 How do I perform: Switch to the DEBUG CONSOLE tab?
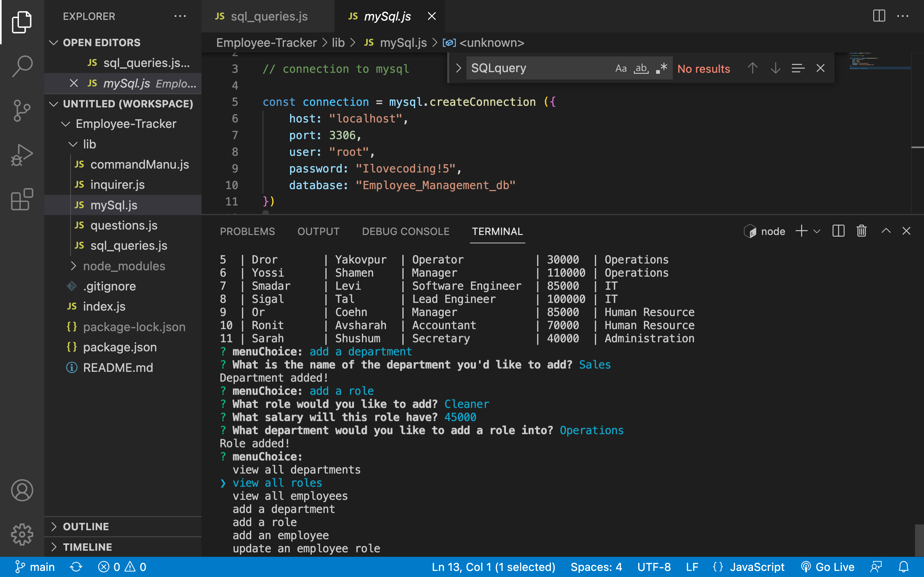coord(406,231)
